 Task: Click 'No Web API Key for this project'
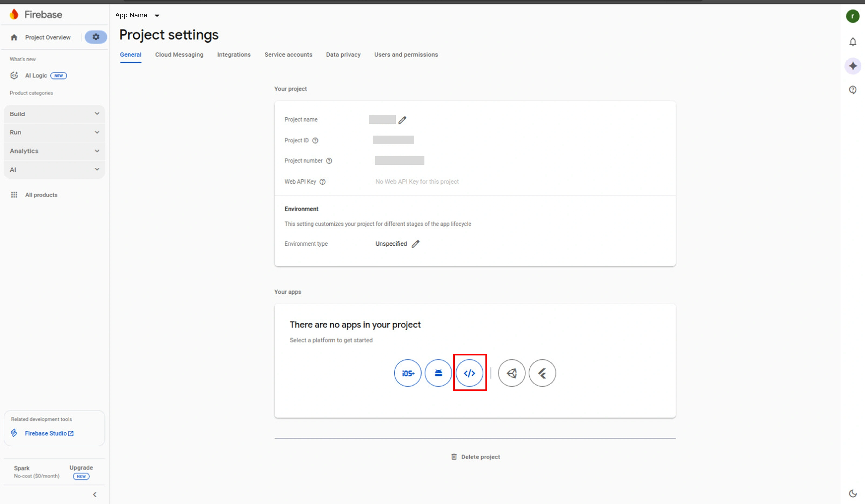(x=417, y=182)
